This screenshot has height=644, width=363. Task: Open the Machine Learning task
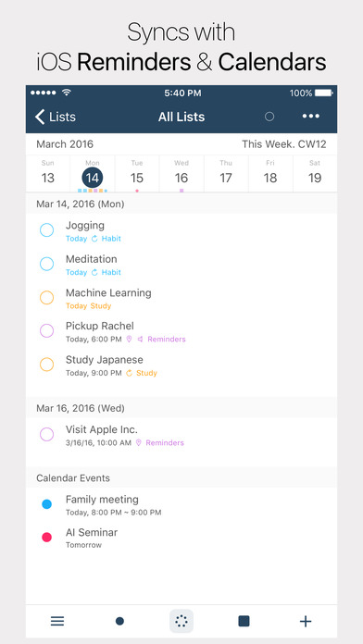(181, 297)
